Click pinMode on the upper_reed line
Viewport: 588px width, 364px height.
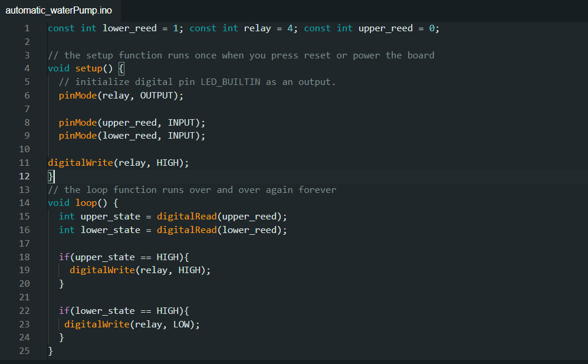coord(77,123)
